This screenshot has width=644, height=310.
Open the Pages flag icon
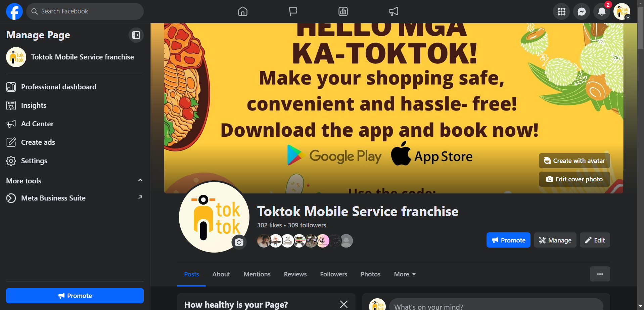[x=293, y=11]
